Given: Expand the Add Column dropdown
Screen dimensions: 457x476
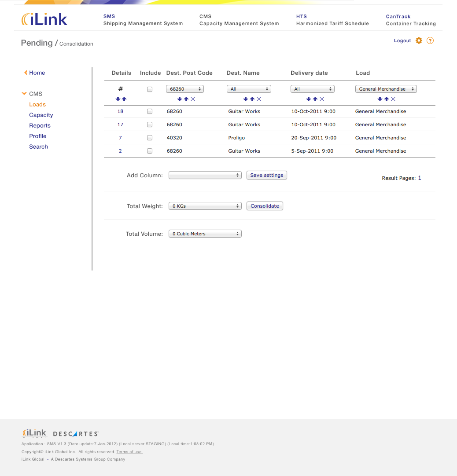Looking at the screenshot, I should click(205, 175).
